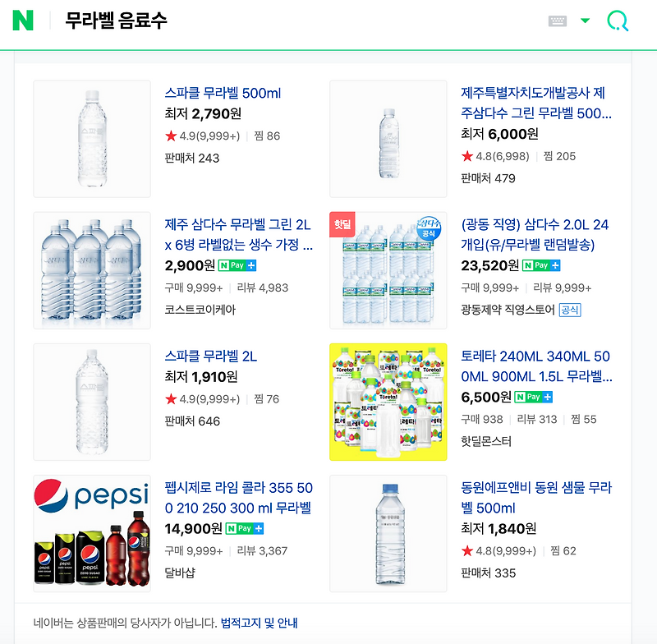
Task: Click the 법적고지 및 안내 link
Action: pyautogui.click(x=259, y=623)
